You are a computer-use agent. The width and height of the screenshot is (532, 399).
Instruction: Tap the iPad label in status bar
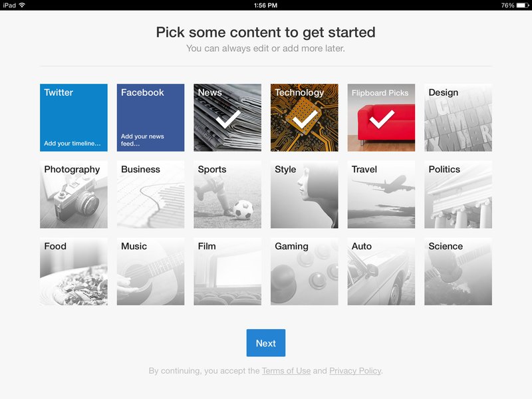[x=9, y=5]
